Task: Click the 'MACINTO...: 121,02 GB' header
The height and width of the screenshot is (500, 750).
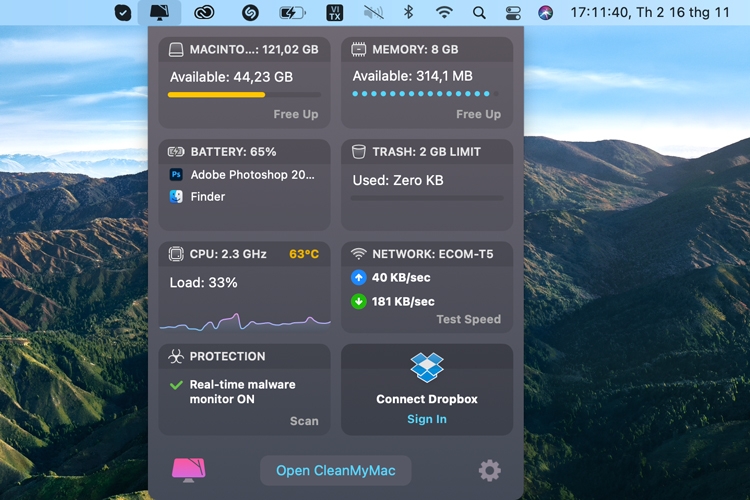Action: [254, 49]
